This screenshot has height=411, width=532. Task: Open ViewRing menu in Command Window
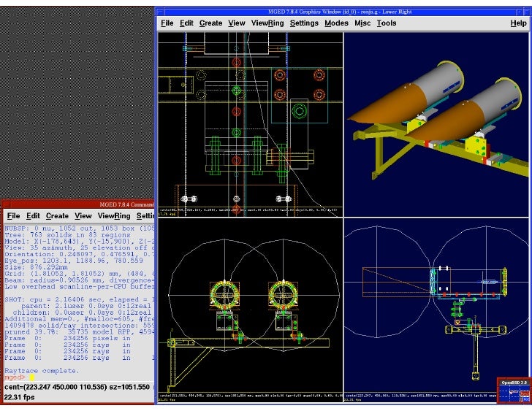[x=113, y=216]
